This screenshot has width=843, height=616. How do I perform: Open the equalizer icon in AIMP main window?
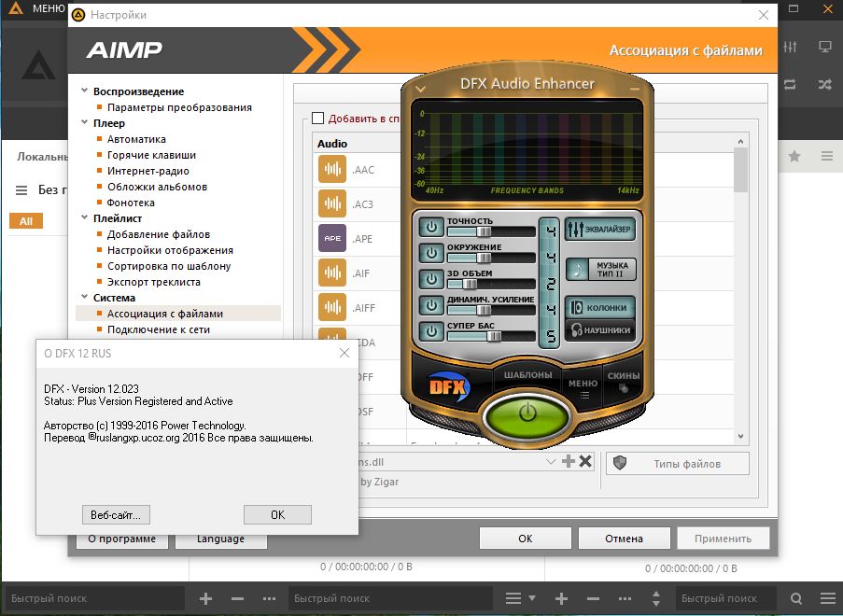[790, 47]
